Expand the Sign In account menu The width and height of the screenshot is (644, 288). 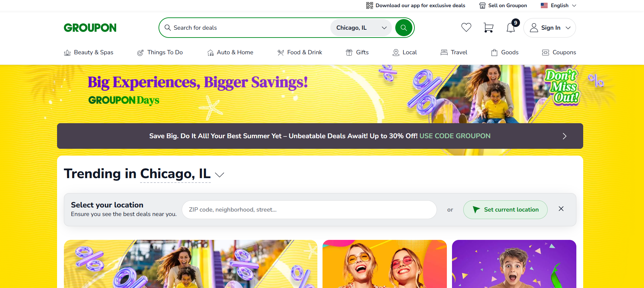[x=549, y=28]
